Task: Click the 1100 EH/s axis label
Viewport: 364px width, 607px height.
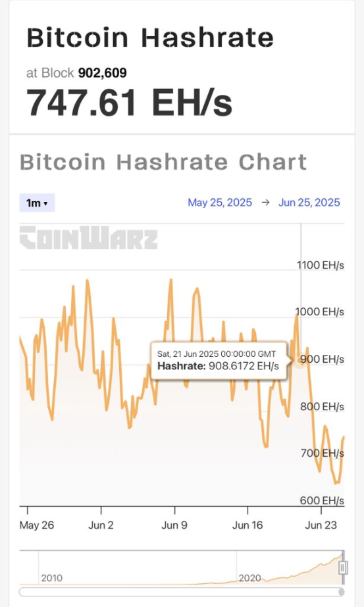Action: [321, 265]
